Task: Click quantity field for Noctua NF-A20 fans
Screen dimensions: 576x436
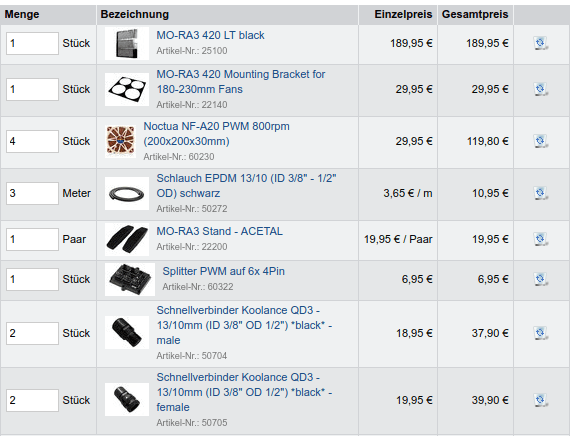Action: tap(32, 141)
